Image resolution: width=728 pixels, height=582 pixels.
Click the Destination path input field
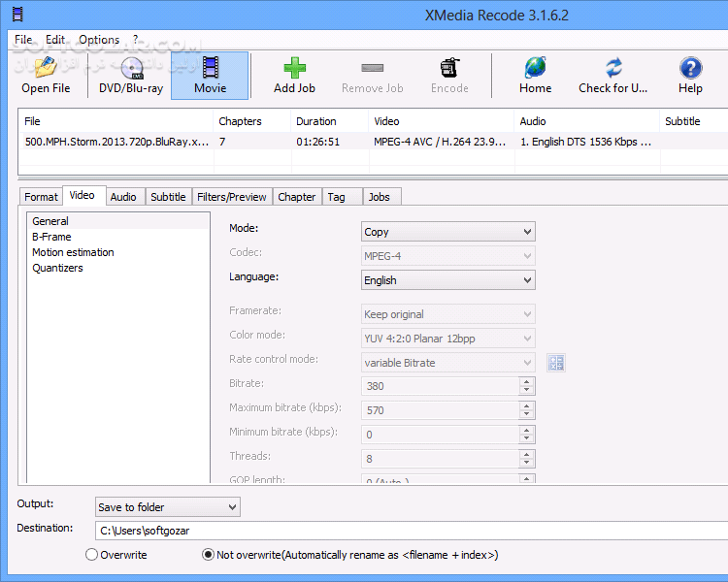408,531
